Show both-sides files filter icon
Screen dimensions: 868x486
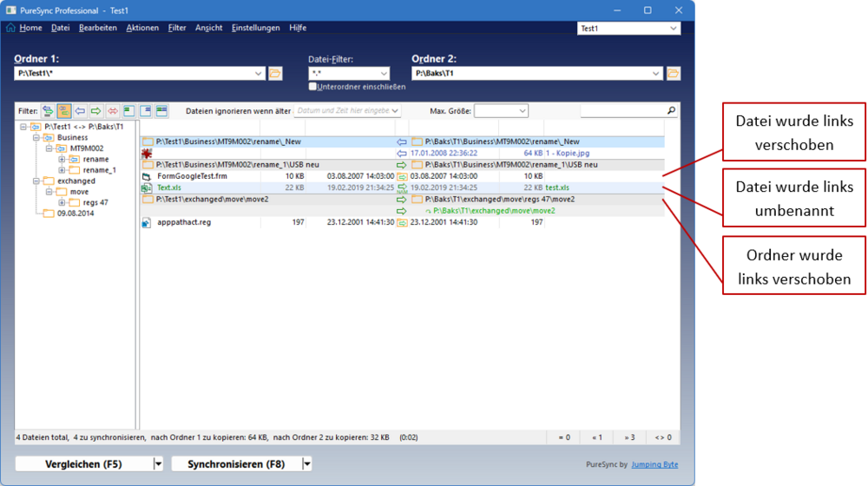pyautogui.click(x=161, y=111)
